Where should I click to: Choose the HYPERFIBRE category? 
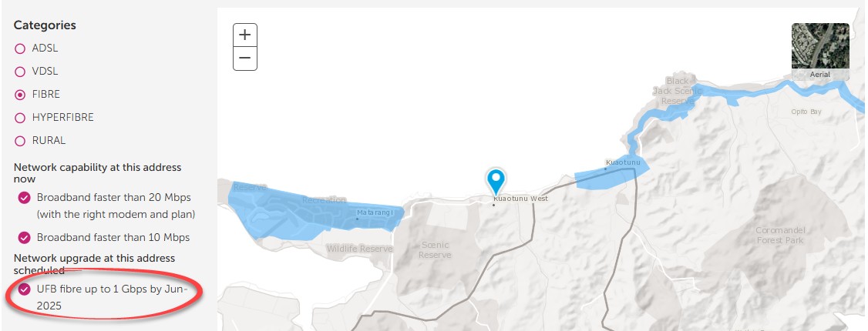[x=20, y=118]
